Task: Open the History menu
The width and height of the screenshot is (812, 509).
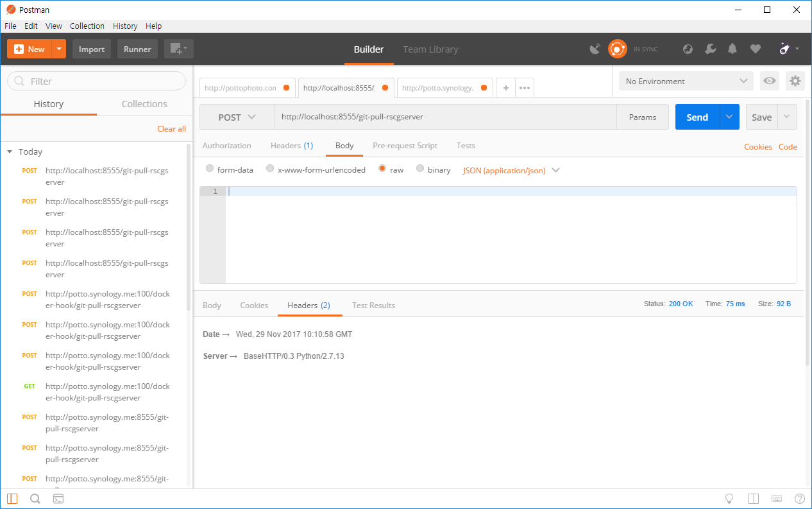Action: [x=125, y=26]
